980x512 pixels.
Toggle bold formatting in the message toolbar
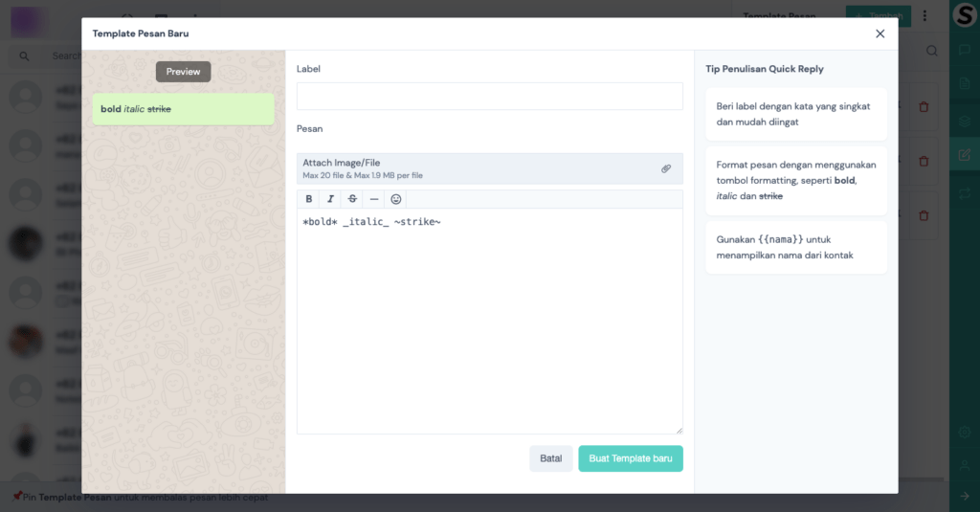[309, 199]
